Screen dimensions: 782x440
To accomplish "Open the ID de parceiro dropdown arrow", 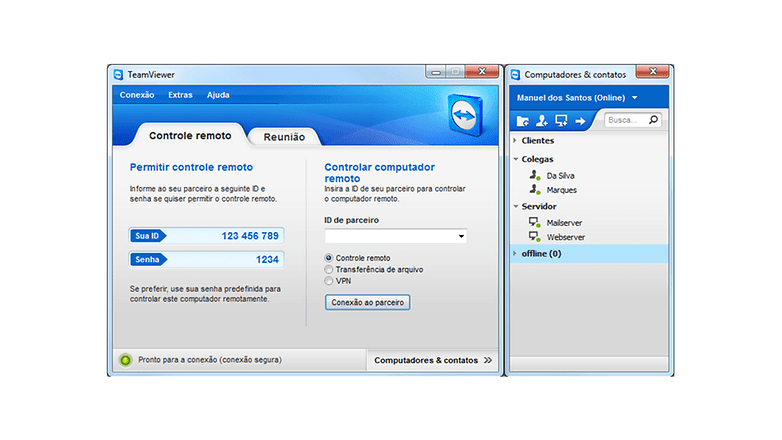I will (461, 236).
